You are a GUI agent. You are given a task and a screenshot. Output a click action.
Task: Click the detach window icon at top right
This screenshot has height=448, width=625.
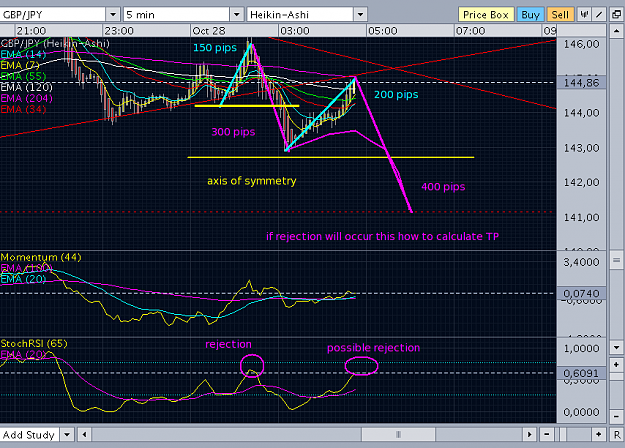click(x=616, y=15)
